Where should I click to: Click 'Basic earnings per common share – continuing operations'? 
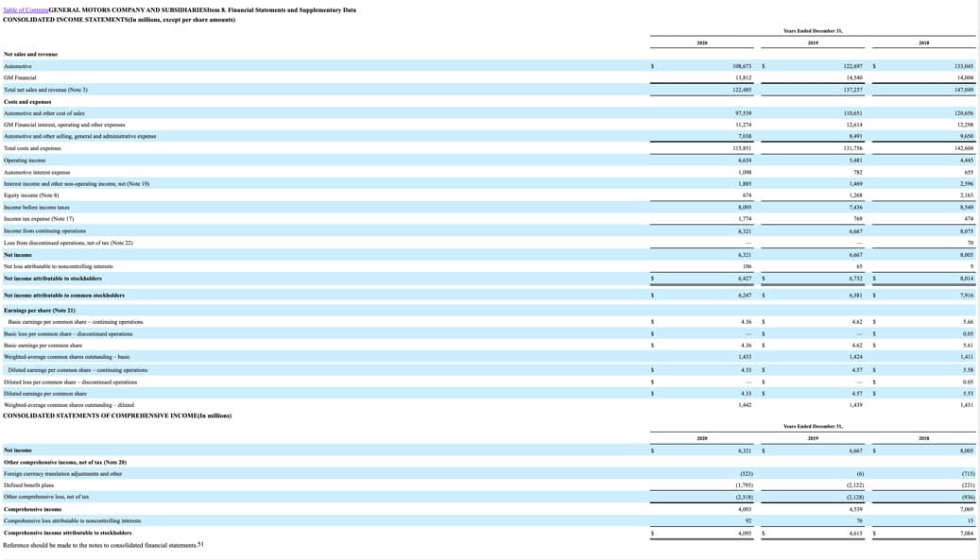tap(76, 322)
